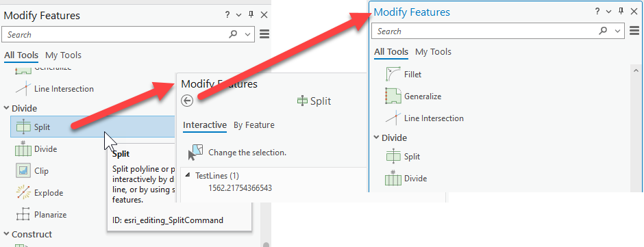Pin the left Modify Features pane

point(251,15)
